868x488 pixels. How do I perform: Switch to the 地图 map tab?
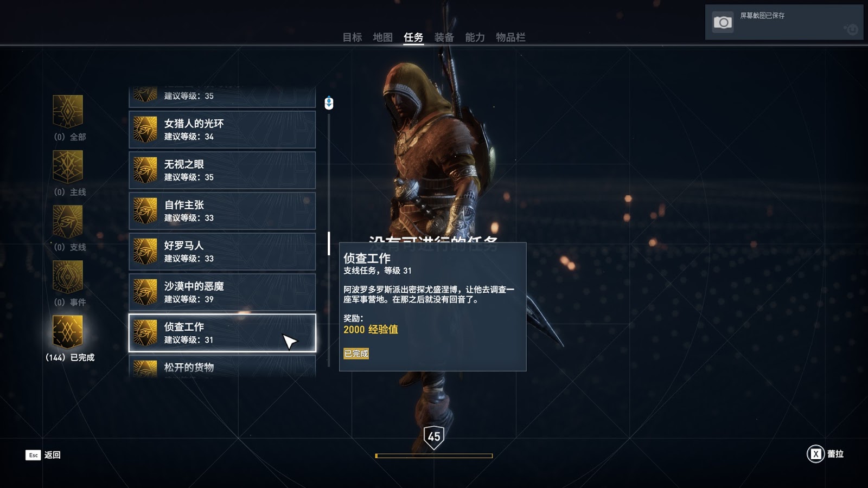(x=382, y=37)
